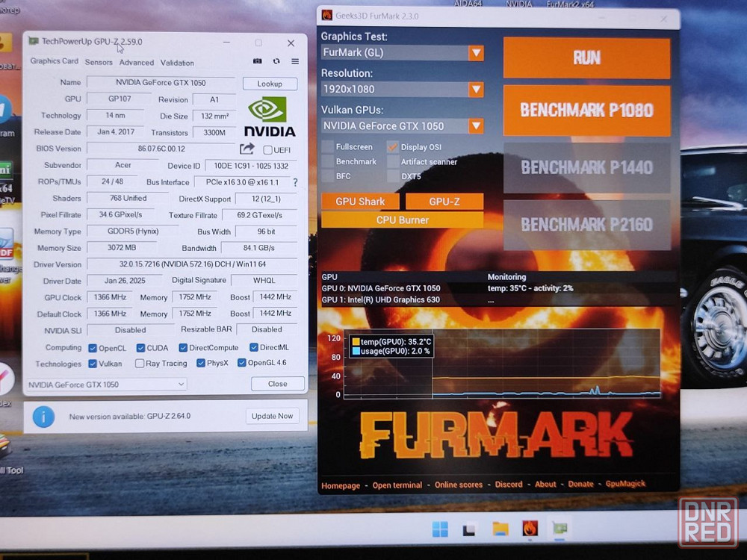The image size is (747, 560).
Task: Click the temperature monitoring graph
Action: tap(502, 364)
